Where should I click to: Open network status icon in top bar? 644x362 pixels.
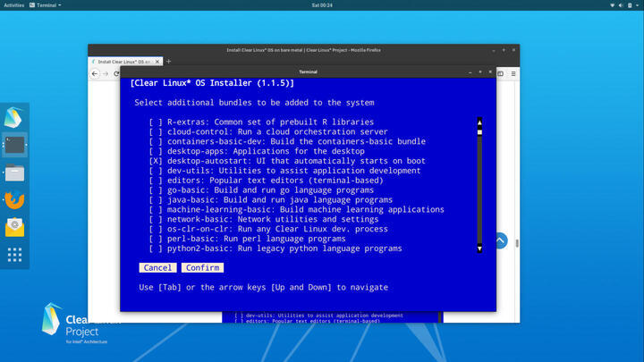(613, 5)
